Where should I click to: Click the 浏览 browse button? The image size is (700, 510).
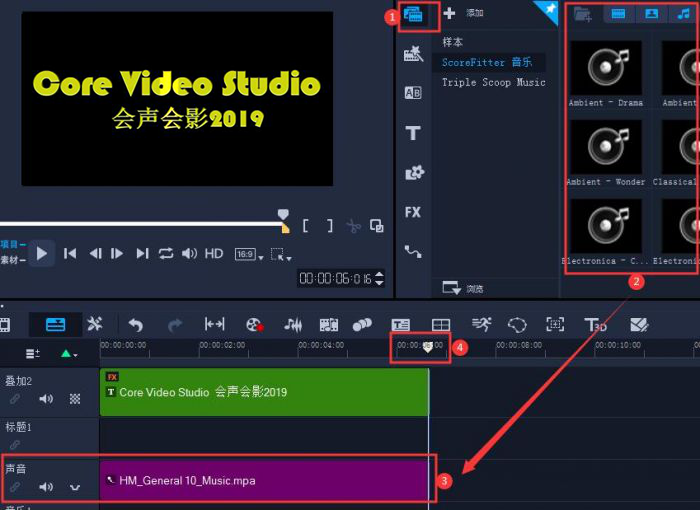[x=462, y=288]
